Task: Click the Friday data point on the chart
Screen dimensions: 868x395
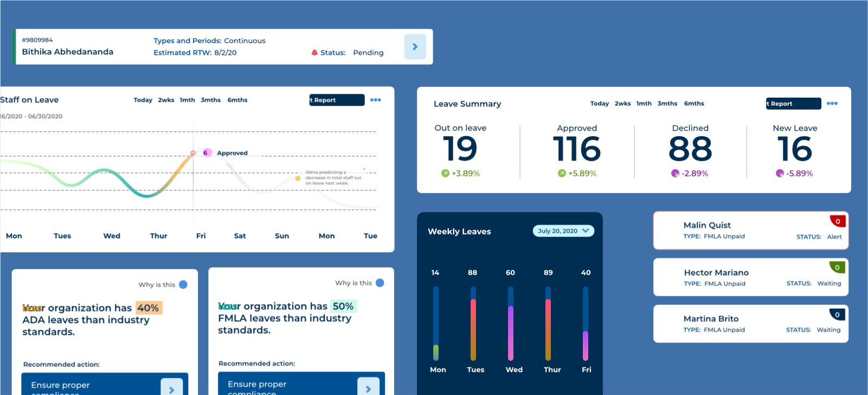Action: tap(193, 154)
